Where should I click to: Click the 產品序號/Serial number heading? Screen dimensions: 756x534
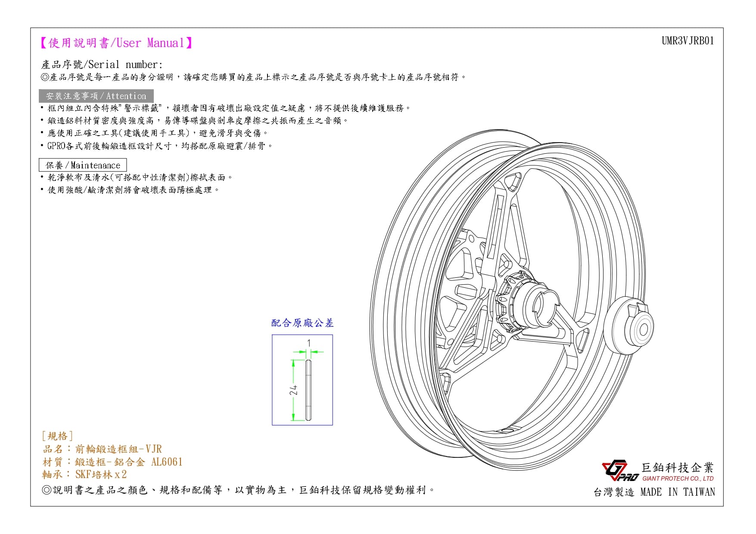[x=102, y=65]
